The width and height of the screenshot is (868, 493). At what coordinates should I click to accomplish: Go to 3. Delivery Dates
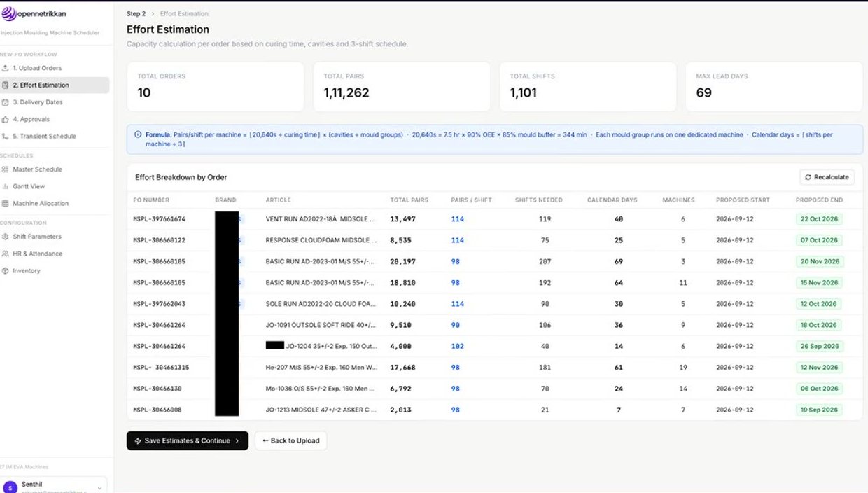click(55, 102)
